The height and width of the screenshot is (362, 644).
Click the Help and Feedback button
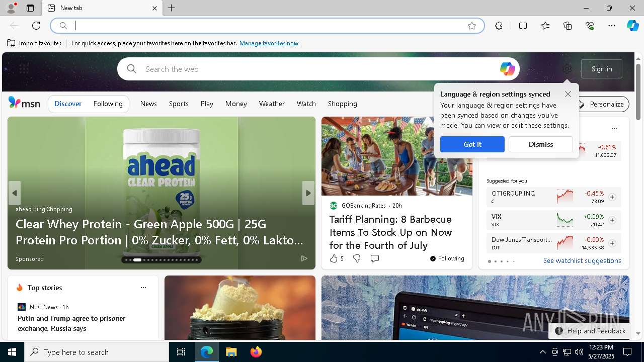[591, 331]
